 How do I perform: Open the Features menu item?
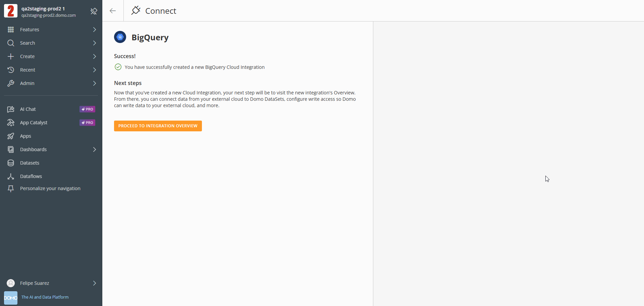tap(51, 30)
